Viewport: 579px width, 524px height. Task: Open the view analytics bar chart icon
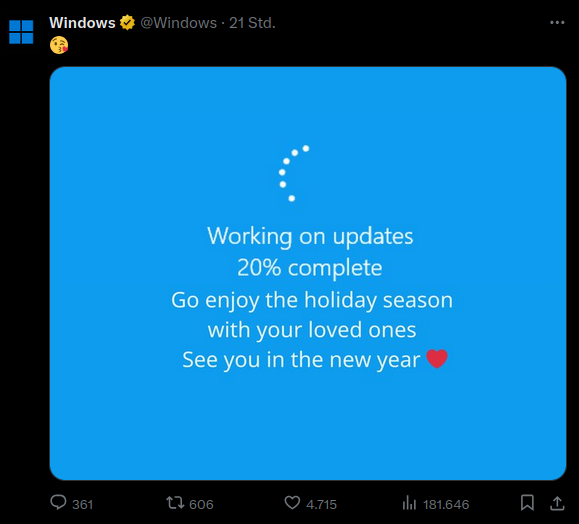pos(409,503)
